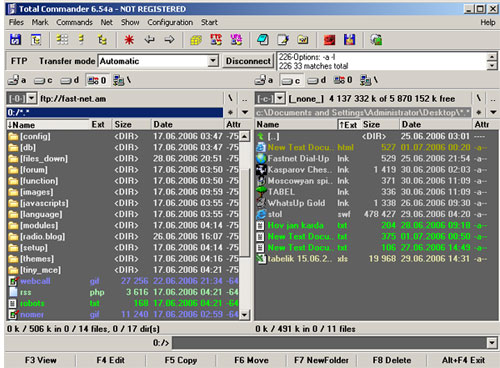This screenshot has width=500, height=368.
Task: Open the Commands menu
Action: pyautogui.click(x=74, y=22)
